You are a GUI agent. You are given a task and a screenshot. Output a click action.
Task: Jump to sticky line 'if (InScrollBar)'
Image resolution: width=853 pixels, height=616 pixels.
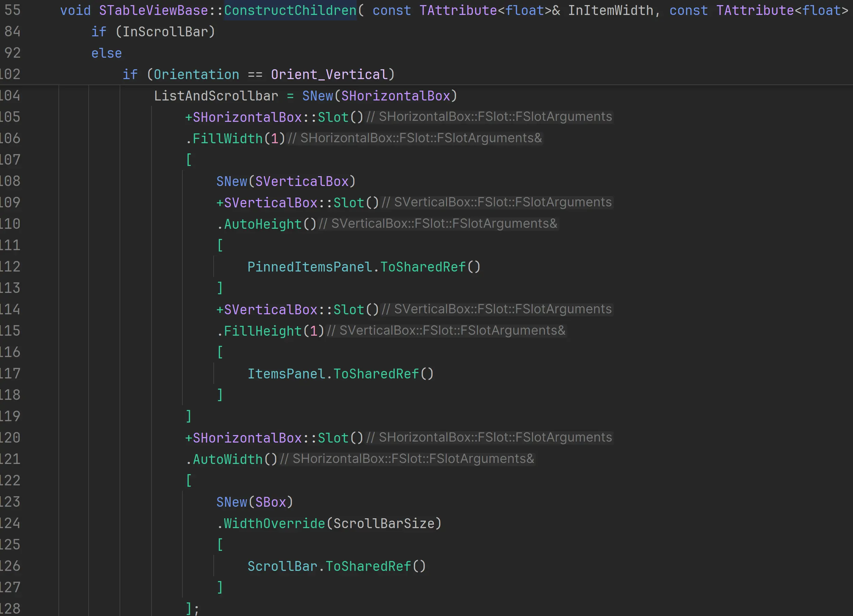pyautogui.click(x=153, y=32)
